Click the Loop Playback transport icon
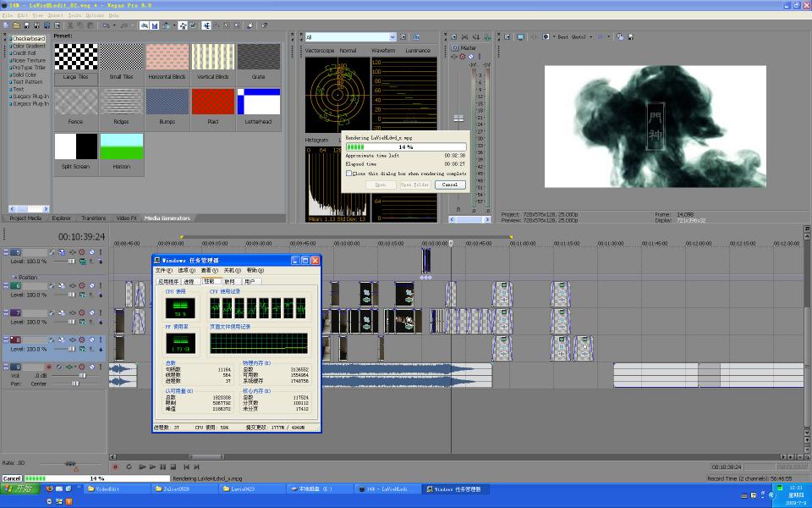812x508 pixels. coord(129,467)
